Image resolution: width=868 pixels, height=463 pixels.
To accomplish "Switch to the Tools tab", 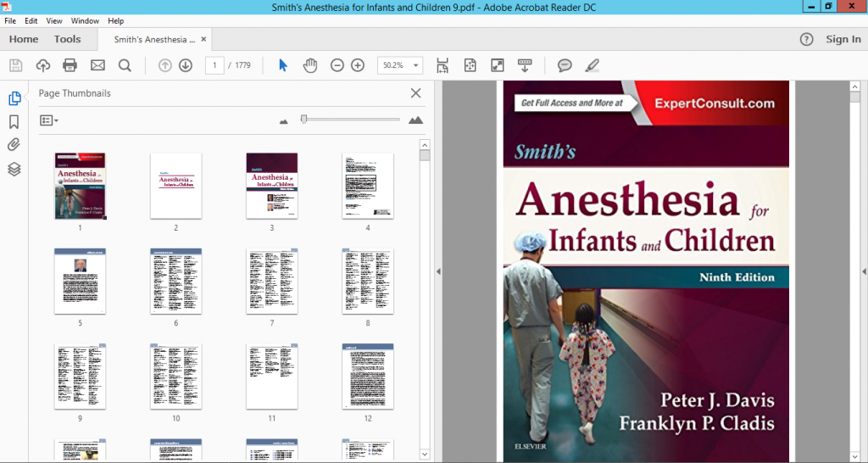I will coord(67,39).
